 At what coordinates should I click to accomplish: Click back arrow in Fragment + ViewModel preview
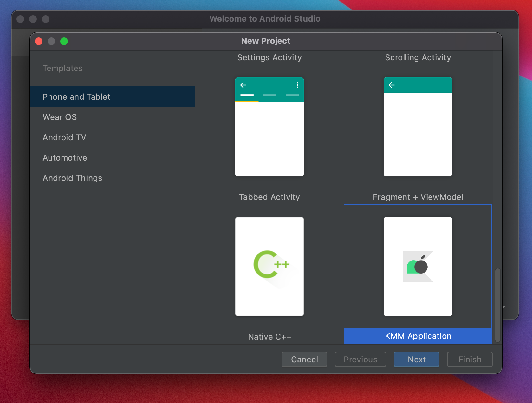(x=392, y=85)
